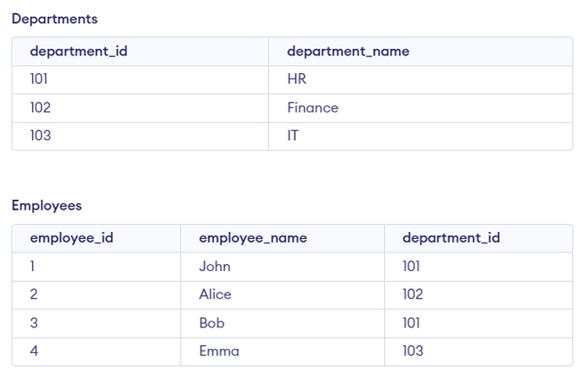Select the department_name column header
The height and width of the screenshot is (388, 588).
click(x=347, y=51)
